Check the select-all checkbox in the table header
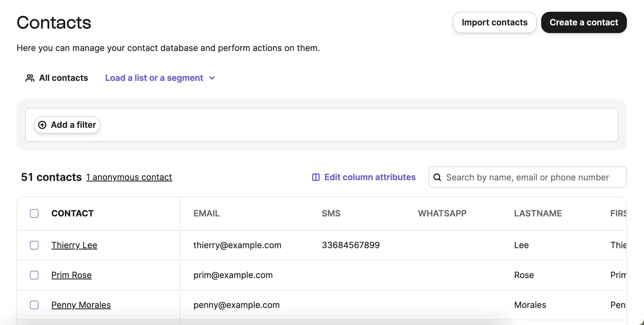The height and width of the screenshot is (325, 644). (34, 213)
